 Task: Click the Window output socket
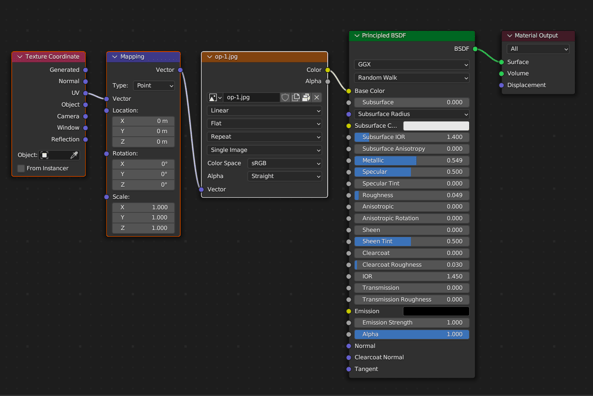(85, 128)
